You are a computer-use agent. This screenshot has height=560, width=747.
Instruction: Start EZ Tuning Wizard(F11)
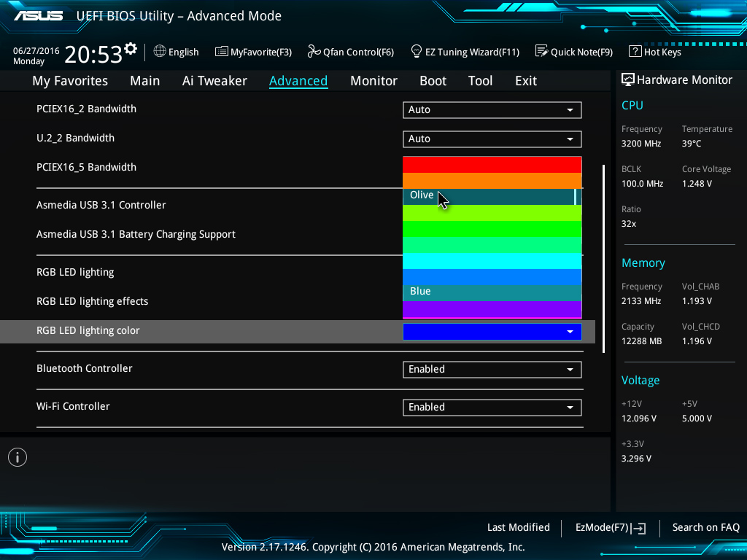[x=465, y=52]
